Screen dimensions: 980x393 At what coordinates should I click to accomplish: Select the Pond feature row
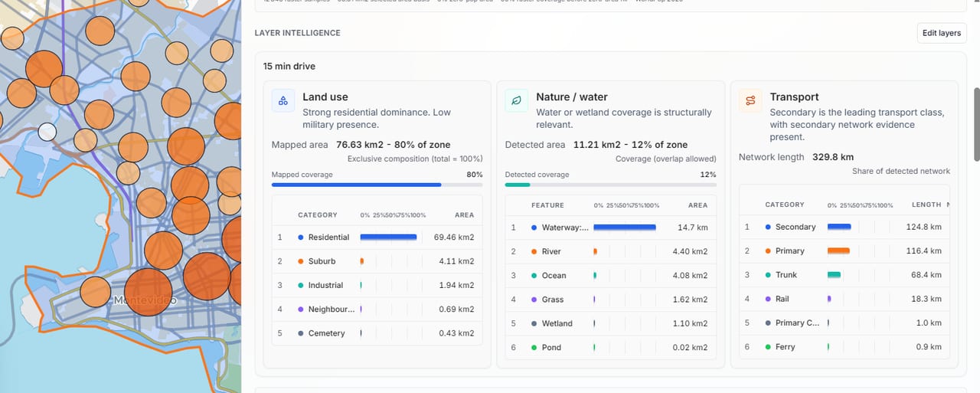pyautogui.click(x=611, y=347)
